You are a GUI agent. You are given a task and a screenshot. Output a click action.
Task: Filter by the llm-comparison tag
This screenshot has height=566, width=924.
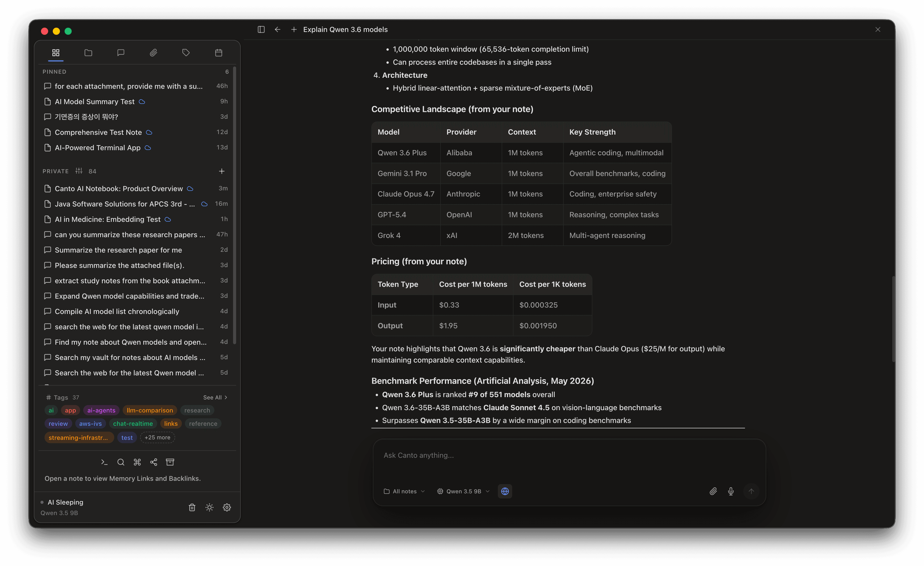(150, 410)
